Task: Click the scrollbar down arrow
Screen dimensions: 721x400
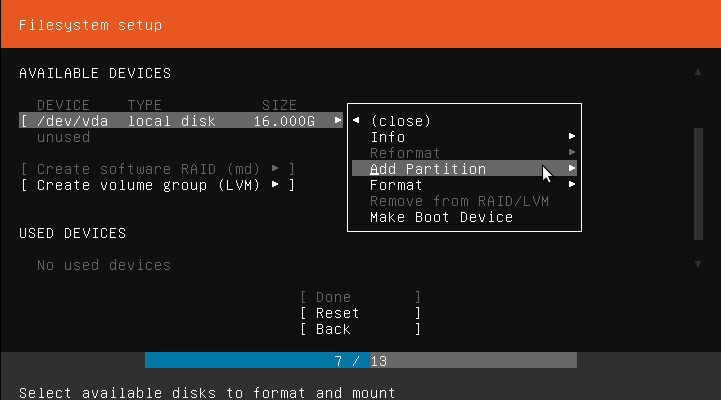Action: (698, 264)
